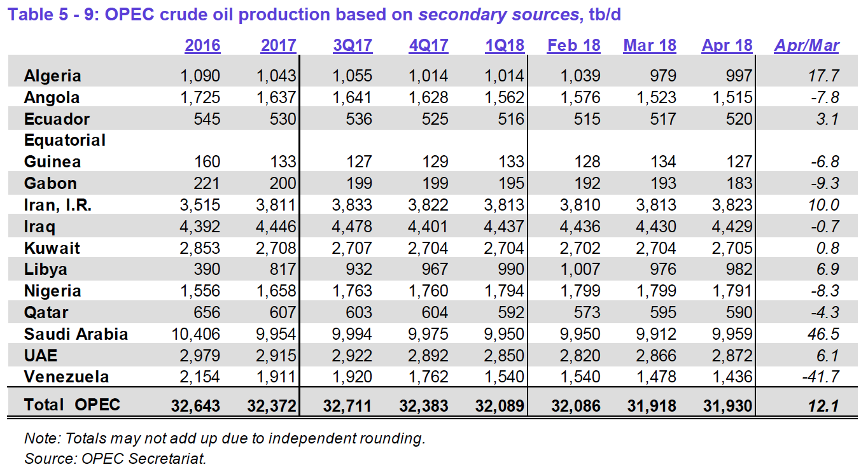This screenshot has width=868, height=474.
Task: Click the Source: OPEC Secretariat line
Action: (x=116, y=458)
